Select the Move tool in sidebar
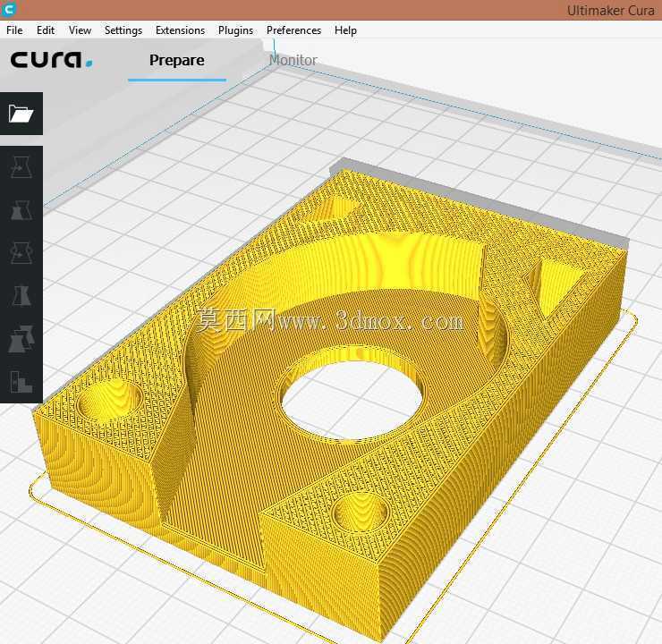This screenshot has height=644, width=662. (21, 167)
